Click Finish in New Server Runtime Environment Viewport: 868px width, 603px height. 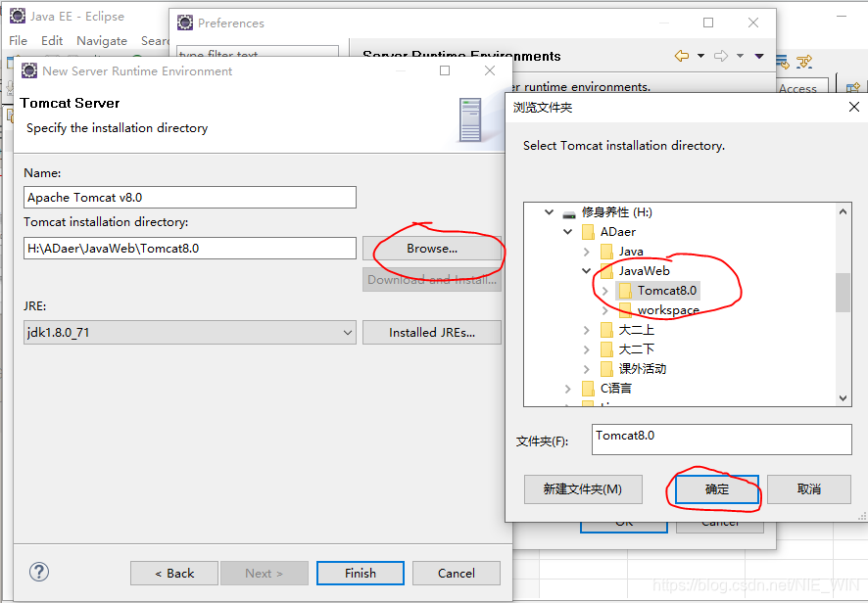click(x=361, y=573)
